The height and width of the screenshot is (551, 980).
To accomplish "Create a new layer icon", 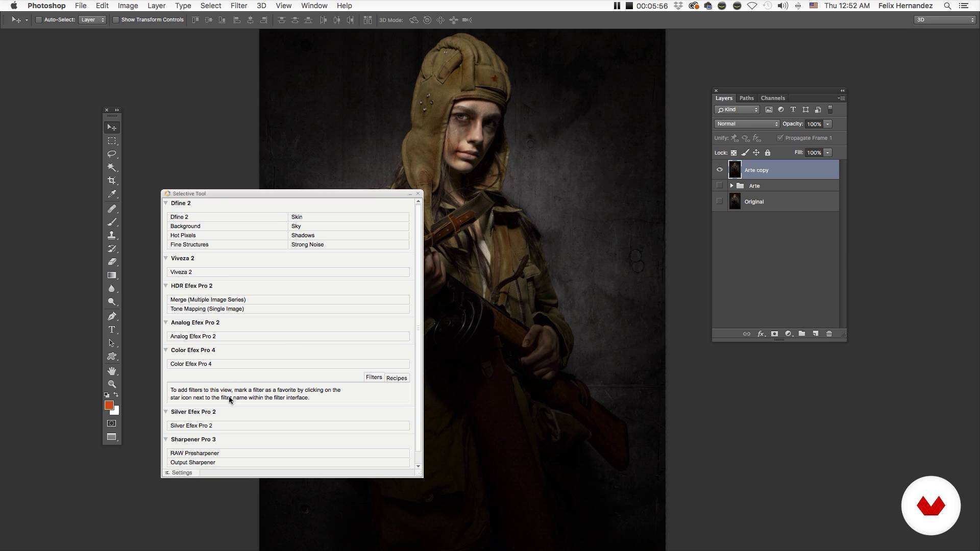I will [x=816, y=334].
